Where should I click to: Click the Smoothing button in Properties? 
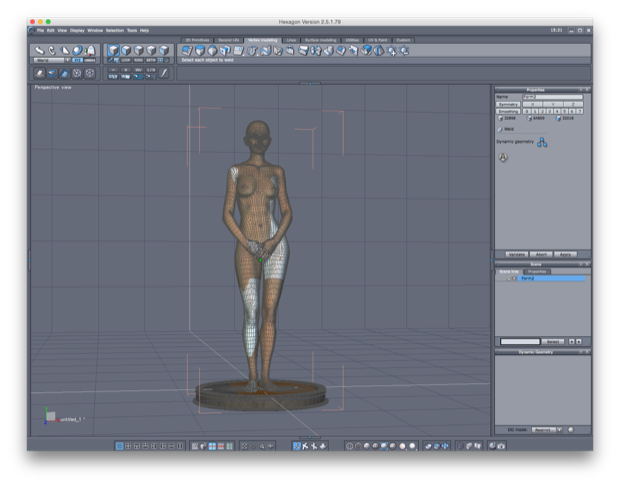tap(508, 111)
